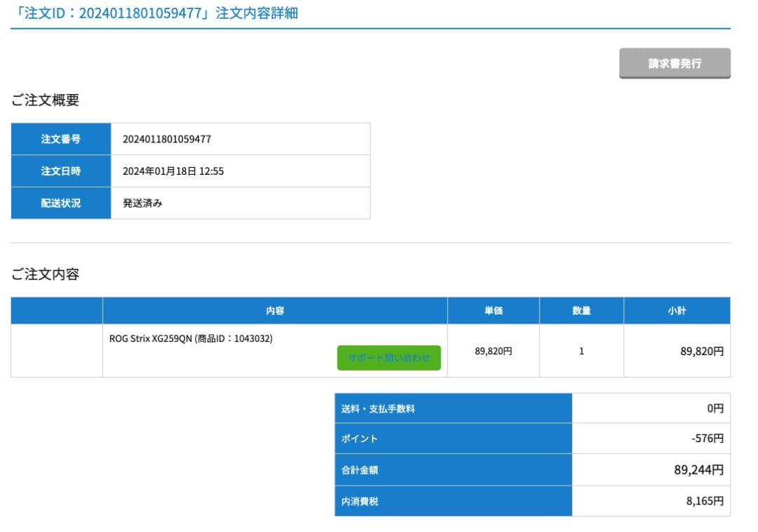Open サポート問い合わせ for the ROG Strix
The image size is (758, 532).
pyautogui.click(x=389, y=358)
